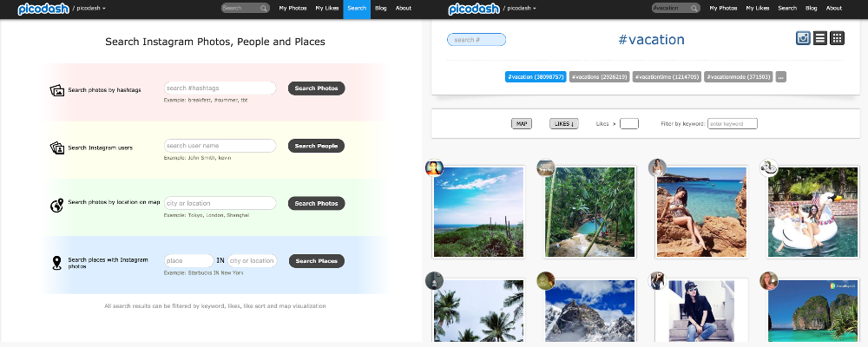
Task: Click Search Photos button for hashtags
Action: (316, 88)
